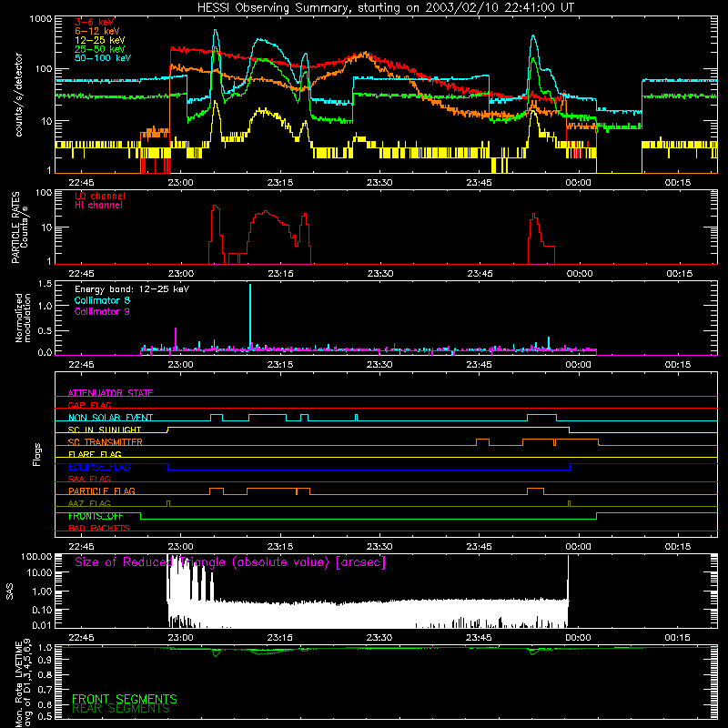Click Size of Reduced Triangle caption
The width and height of the screenshot is (728, 728).
pyautogui.click(x=230, y=562)
